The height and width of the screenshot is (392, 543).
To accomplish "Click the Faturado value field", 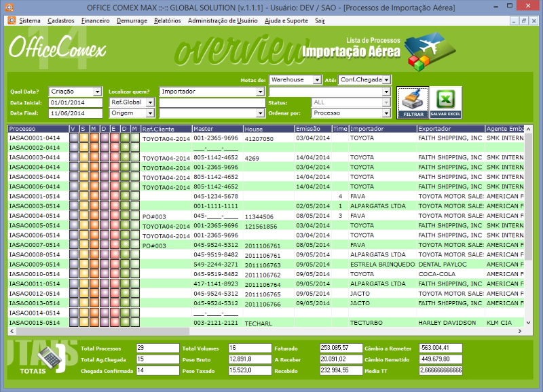I will point(341,348).
